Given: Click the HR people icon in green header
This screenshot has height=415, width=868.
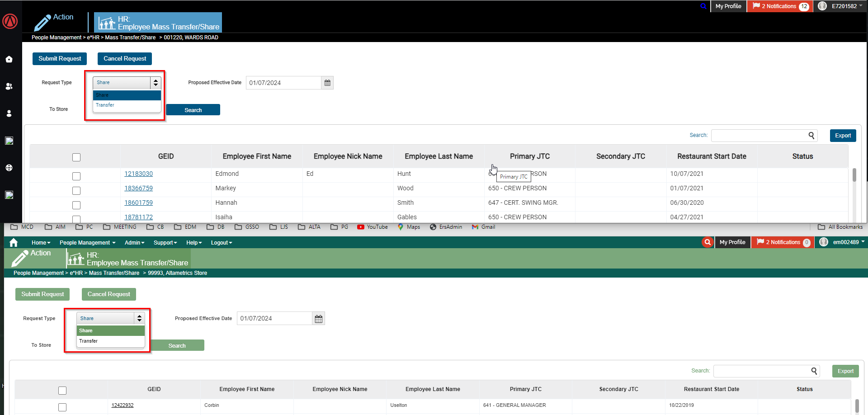Looking at the screenshot, I should [x=75, y=259].
